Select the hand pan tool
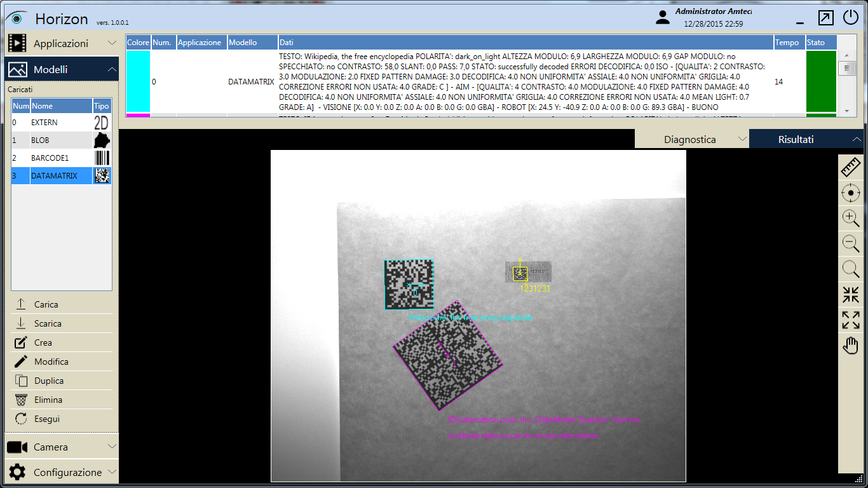868x488 pixels. (851, 346)
